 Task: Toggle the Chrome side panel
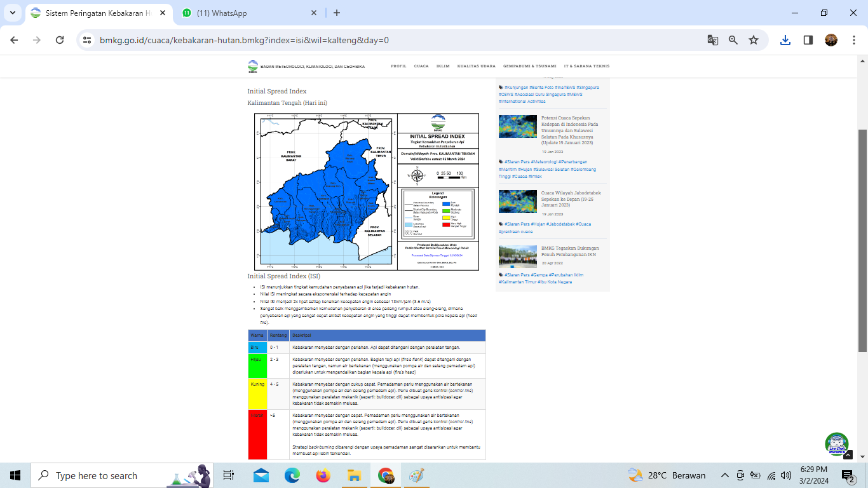[x=808, y=40]
